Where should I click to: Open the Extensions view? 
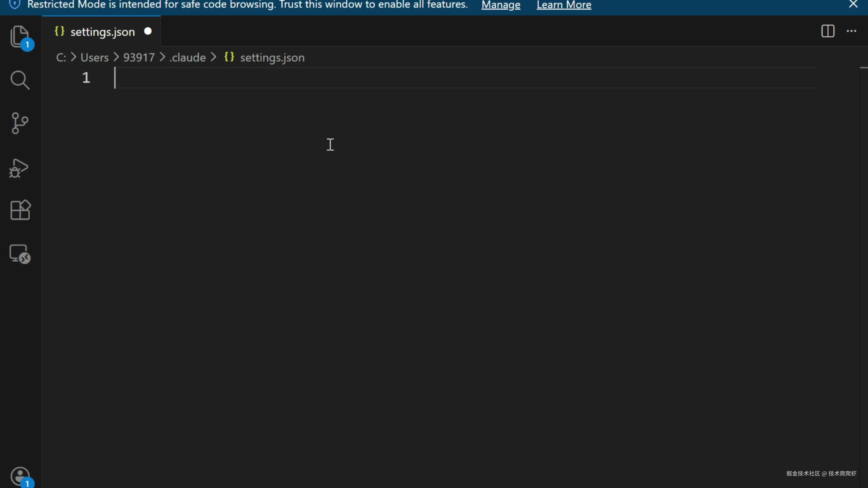tap(20, 210)
